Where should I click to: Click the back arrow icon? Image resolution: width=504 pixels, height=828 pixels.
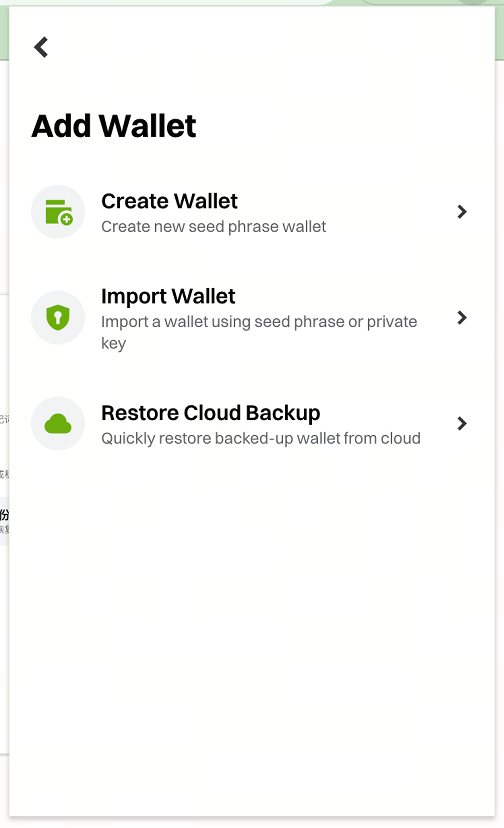pos(41,47)
